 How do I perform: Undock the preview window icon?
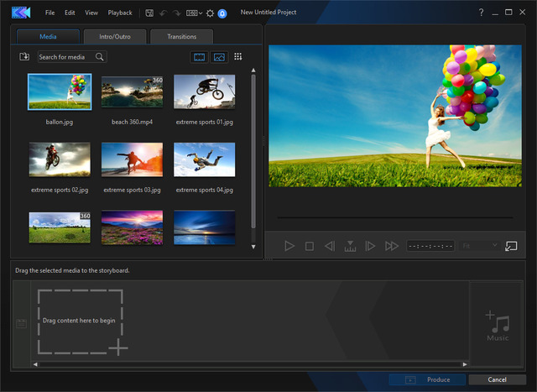511,246
